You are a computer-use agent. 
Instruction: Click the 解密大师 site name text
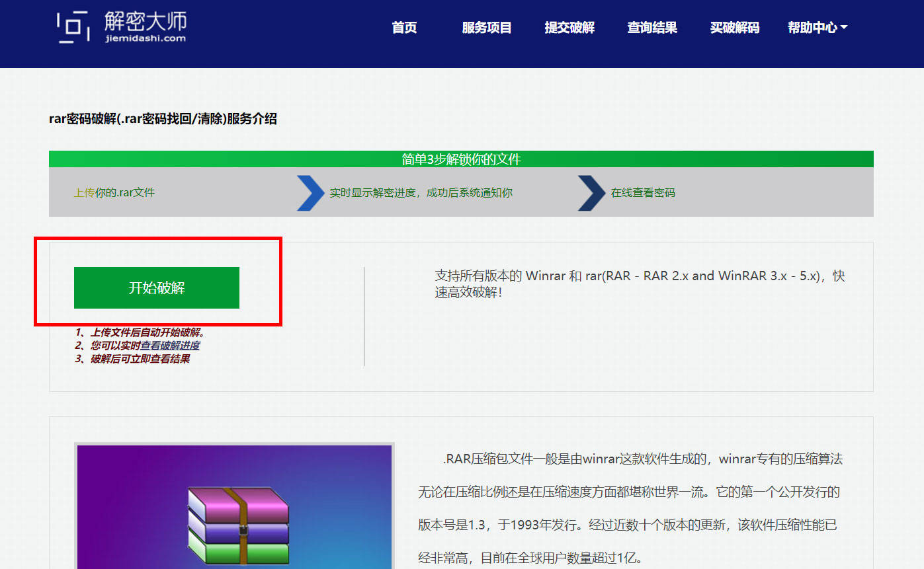tap(146, 20)
